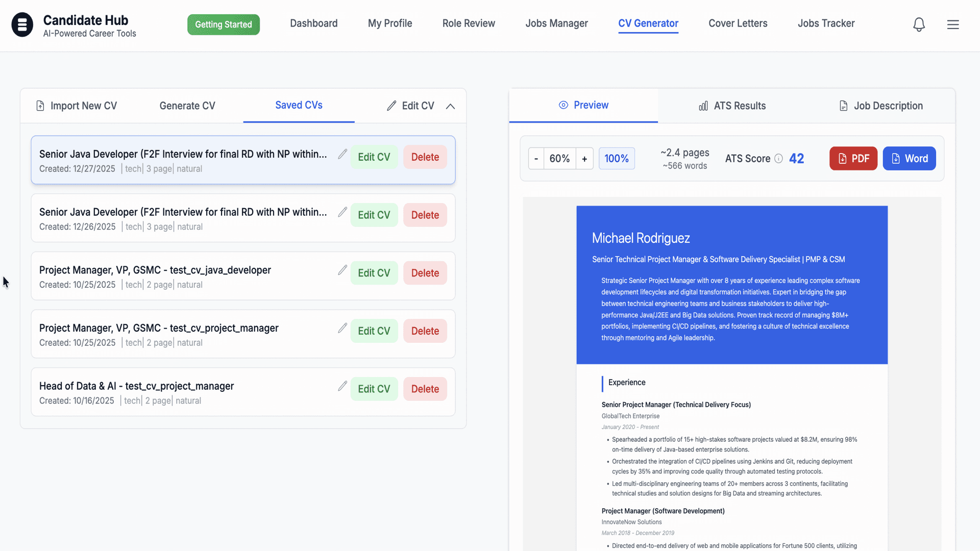Open the notifications bell
Screen dimensions: 980x551
(919, 24)
